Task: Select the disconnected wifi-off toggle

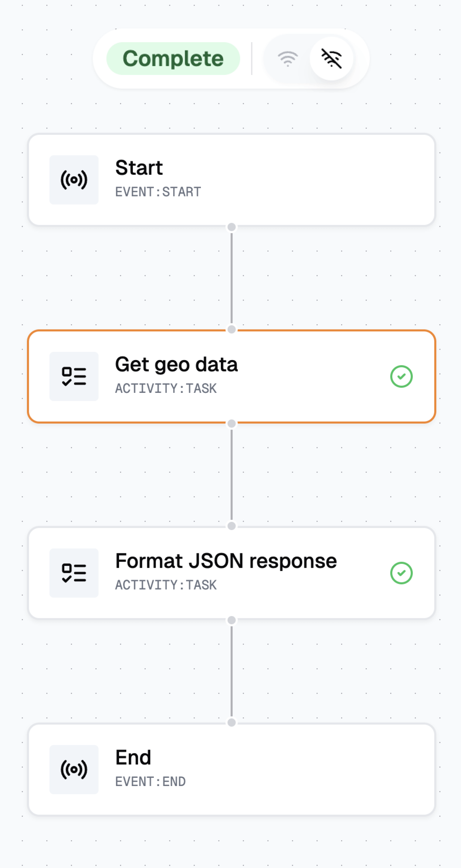Action: pyautogui.click(x=331, y=59)
